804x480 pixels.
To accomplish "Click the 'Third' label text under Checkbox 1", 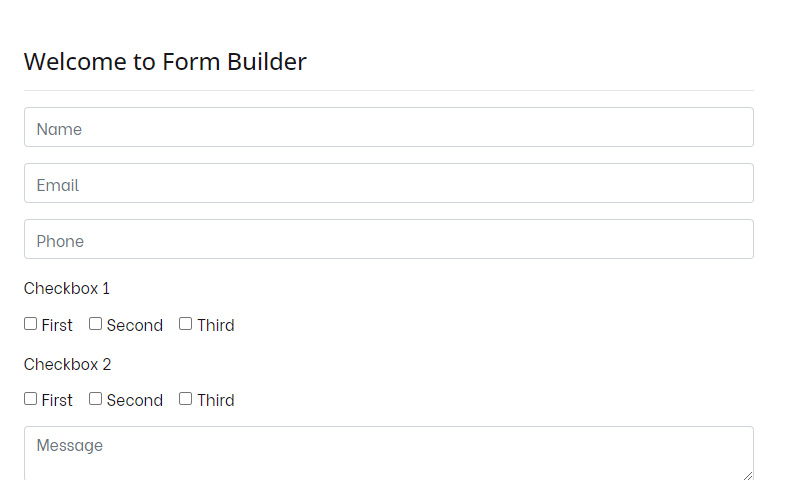I will (215, 325).
